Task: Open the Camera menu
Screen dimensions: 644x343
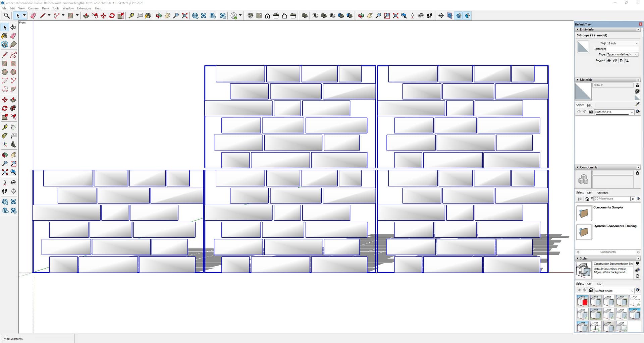Action: pyautogui.click(x=33, y=8)
